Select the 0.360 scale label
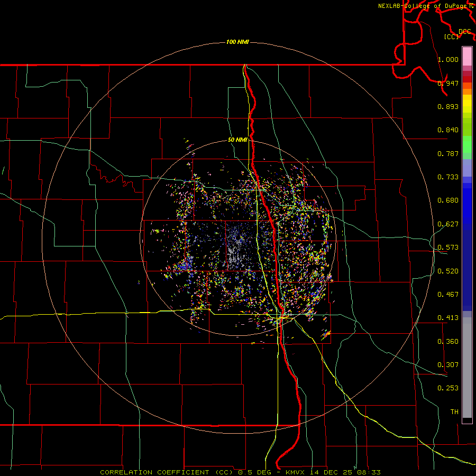This screenshot has width=476, height=476. coord(448,342)
